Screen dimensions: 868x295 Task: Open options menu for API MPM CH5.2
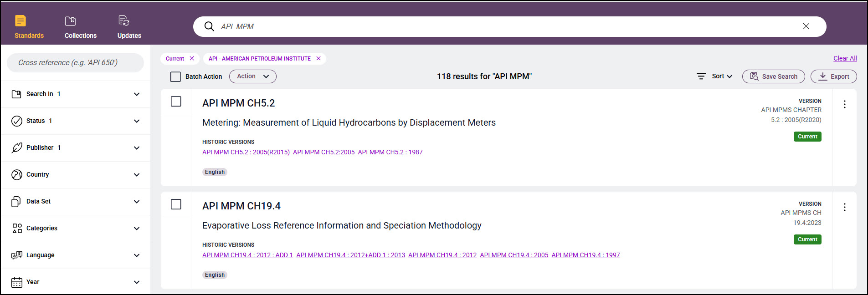point(844,104)
